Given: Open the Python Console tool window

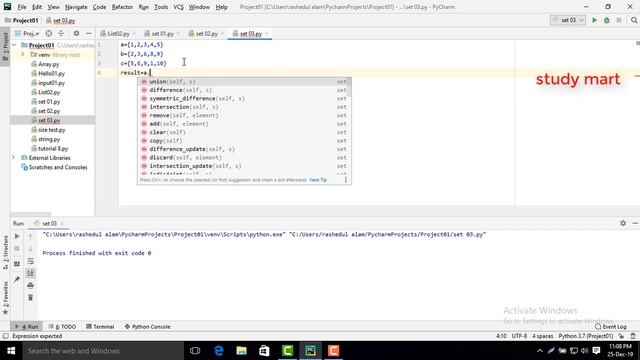Looking at the screenshot, I should [x=147, y=327].
